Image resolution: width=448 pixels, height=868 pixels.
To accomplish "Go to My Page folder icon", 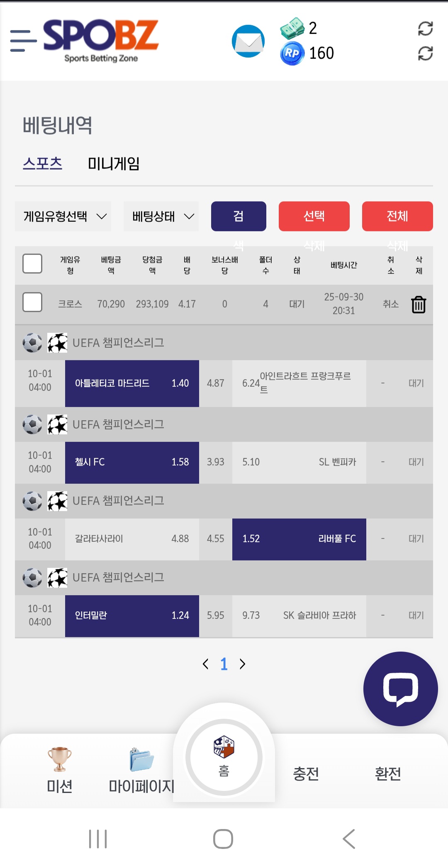I will pos(141,759).
